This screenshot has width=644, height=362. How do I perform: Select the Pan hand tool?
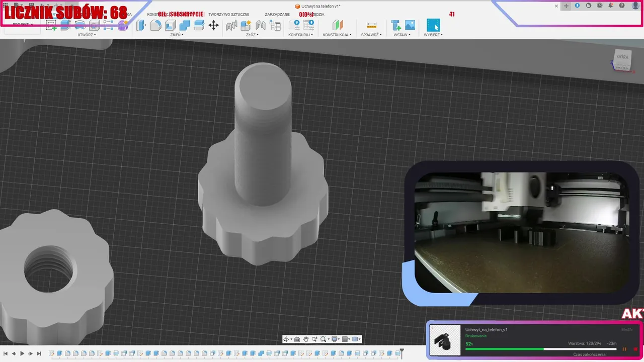click(x=306, y=339)
